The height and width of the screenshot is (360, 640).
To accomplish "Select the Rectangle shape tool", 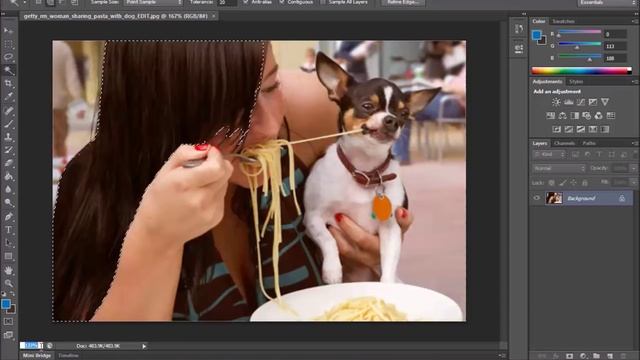I will pyautogui.click(x=9, y=256).
